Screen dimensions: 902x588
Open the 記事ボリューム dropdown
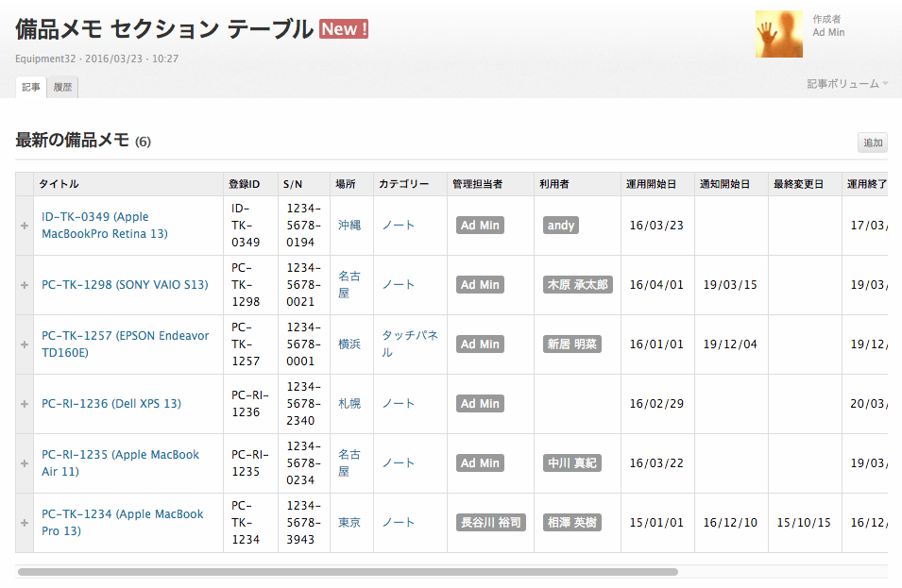tap(847, 84)
